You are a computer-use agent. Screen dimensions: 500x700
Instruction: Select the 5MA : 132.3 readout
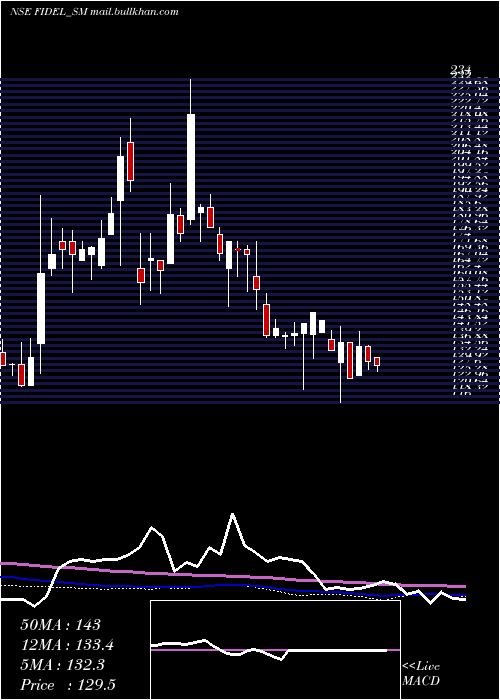pyautogui.click(x=62, y=665)
